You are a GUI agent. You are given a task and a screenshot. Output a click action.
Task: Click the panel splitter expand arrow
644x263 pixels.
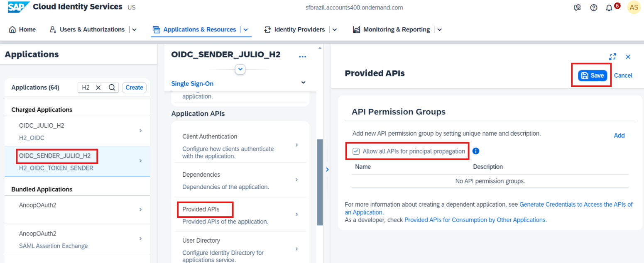point(327,169)
